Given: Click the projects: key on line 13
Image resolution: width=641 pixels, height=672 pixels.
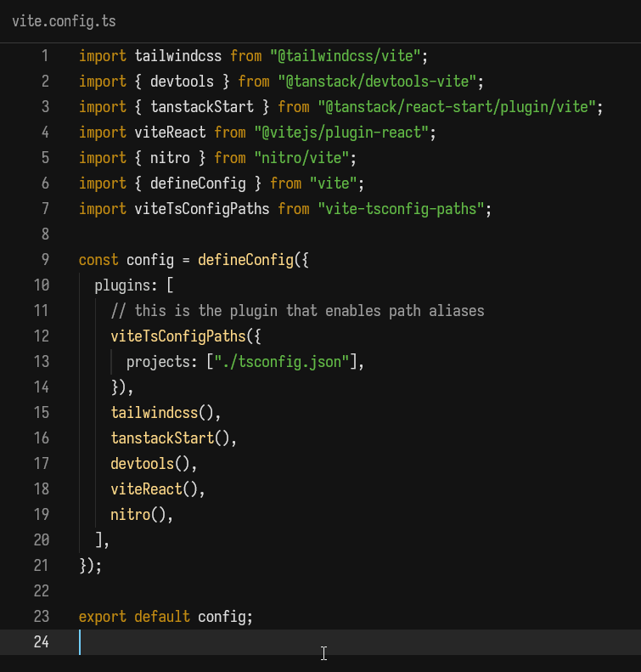Looking at the screenshot, I should [162, 362].
